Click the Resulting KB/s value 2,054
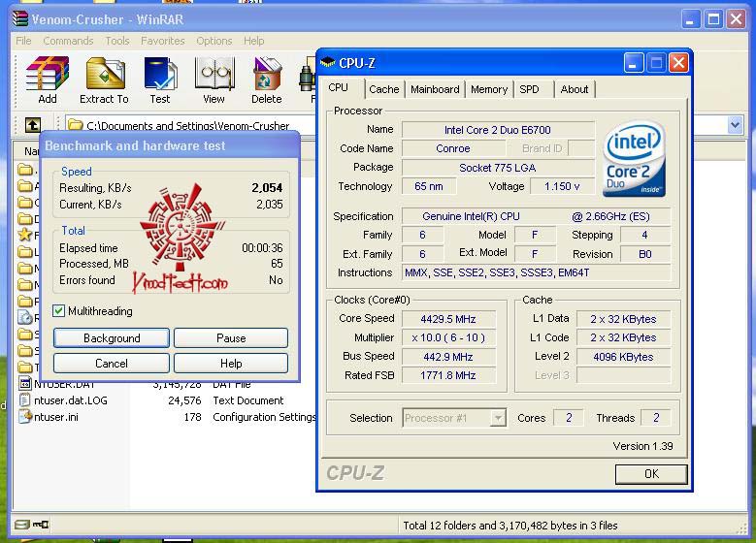The height and width of the screenshot is (543, 756). [267, 187]
